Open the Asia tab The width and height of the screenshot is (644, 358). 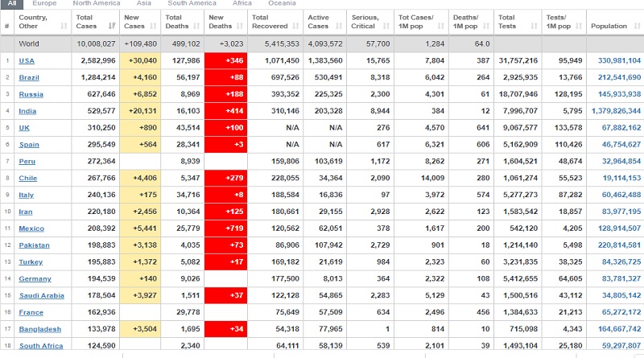(x=144, y=3)
